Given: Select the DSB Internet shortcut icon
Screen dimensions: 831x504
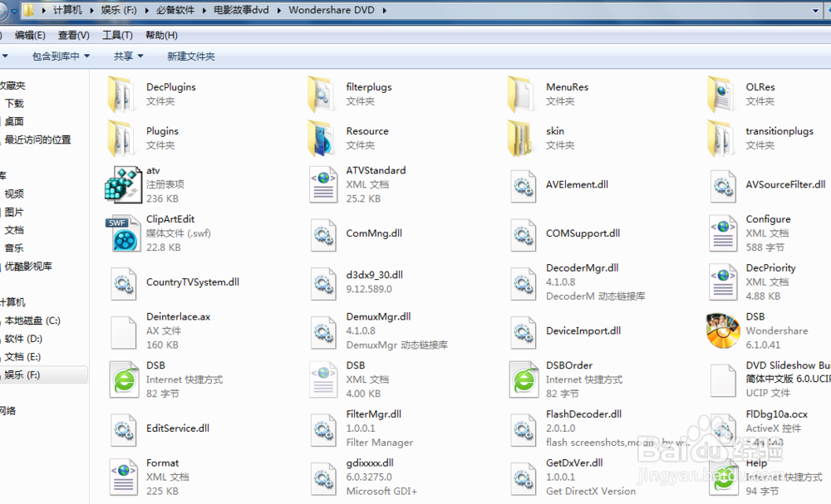Looking at the screenshot, I should click(124, 379).
